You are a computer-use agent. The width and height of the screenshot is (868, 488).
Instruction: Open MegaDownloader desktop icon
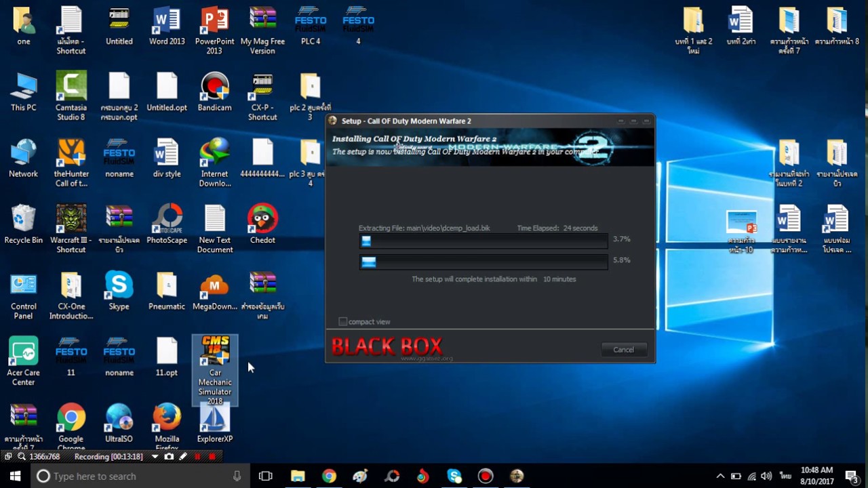click(214, 291)
